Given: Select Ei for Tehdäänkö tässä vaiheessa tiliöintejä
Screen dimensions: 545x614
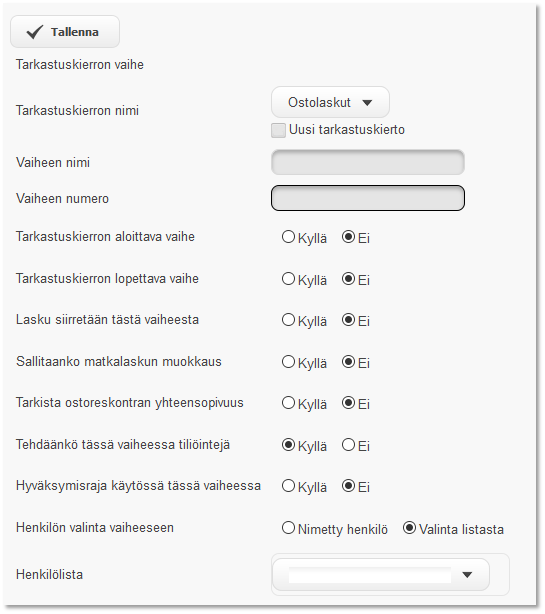Looking at the screenshot, I should [x=348, y=445].
